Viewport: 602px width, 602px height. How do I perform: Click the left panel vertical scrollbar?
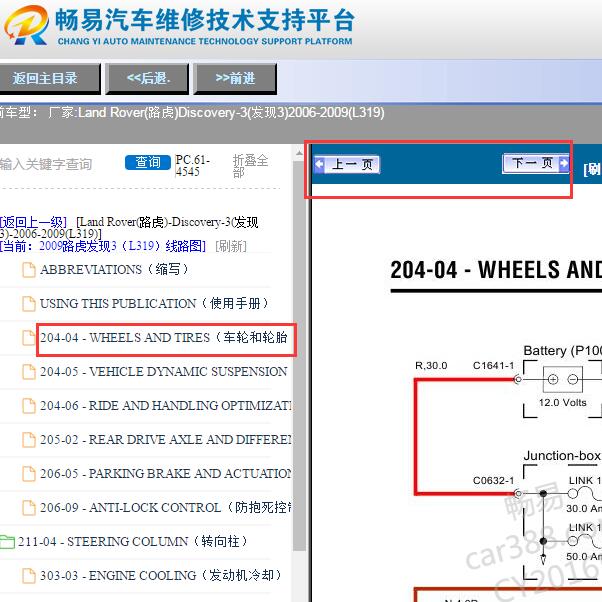(299, 355)
